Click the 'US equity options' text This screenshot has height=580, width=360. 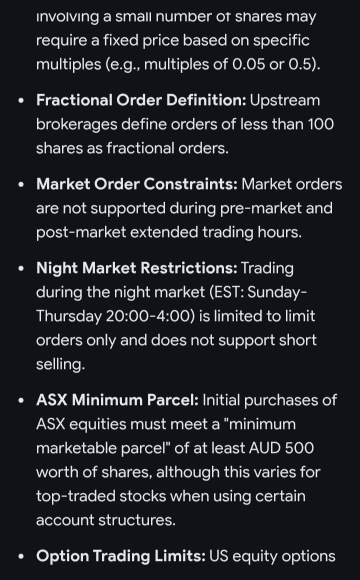click(272, 557)
